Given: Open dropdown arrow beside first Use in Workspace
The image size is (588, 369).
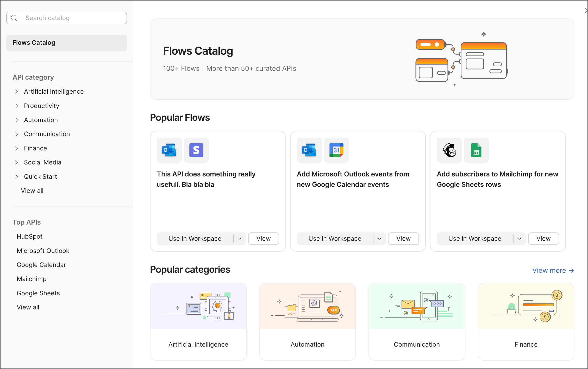Looking at the screenshot, I should click(240, 239).
